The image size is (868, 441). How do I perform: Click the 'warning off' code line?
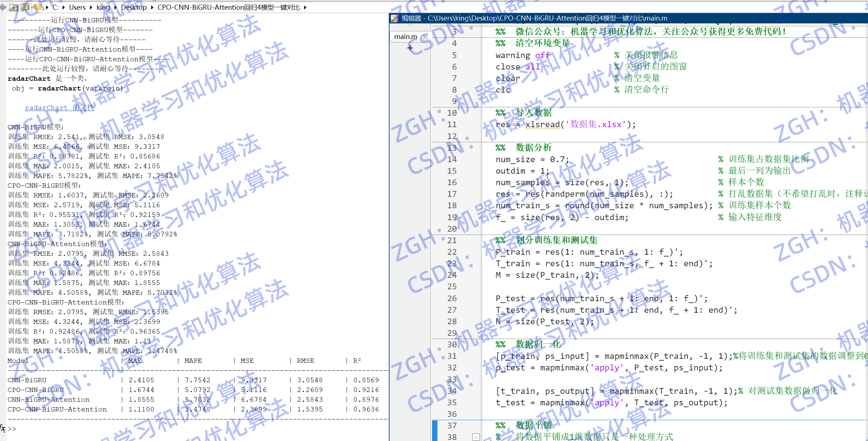tap(523, 55)
